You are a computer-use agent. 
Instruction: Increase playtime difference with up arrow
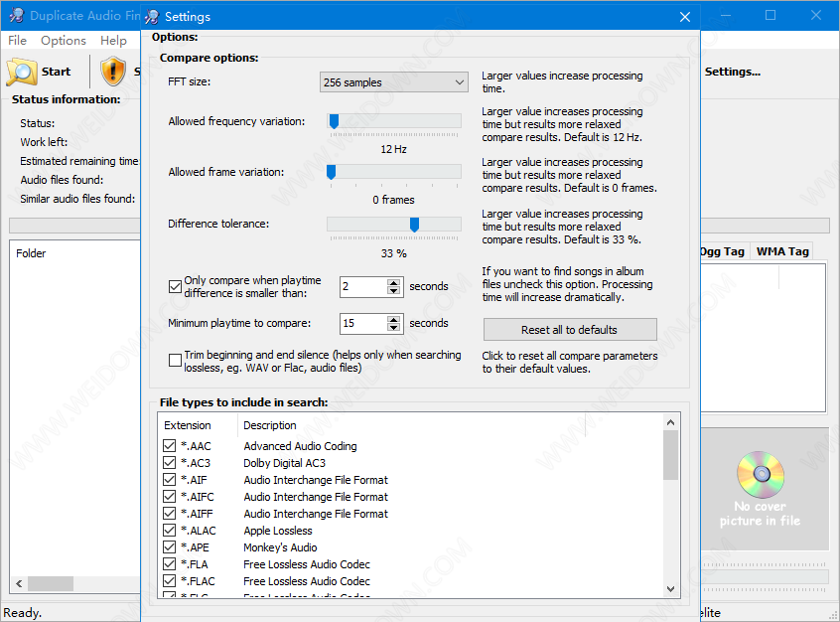394,282
